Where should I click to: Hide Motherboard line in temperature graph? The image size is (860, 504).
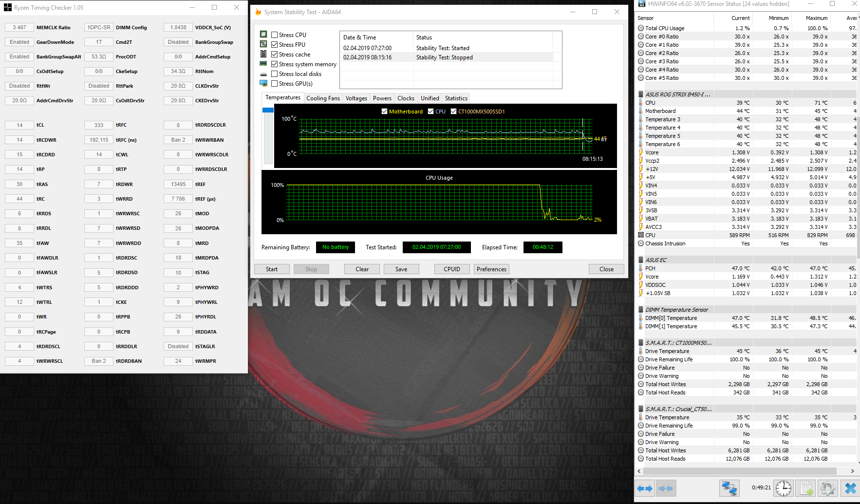click(x=385, y=112)
